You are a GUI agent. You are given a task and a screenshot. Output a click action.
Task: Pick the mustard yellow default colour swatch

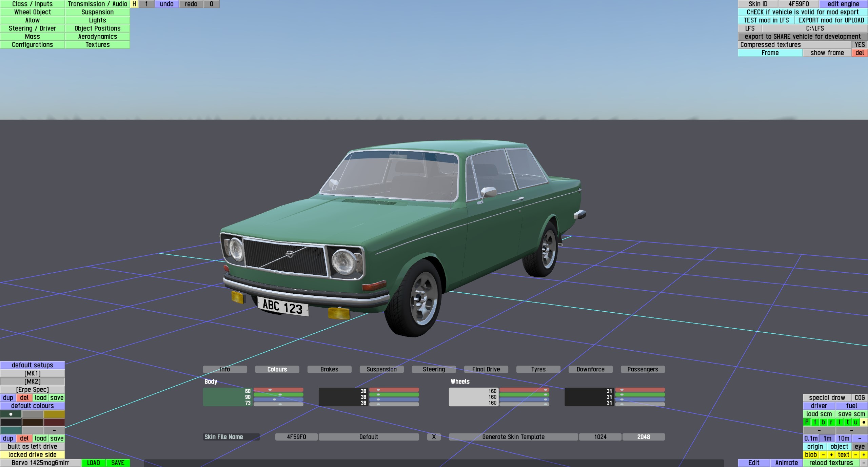(x=54, y=414)
